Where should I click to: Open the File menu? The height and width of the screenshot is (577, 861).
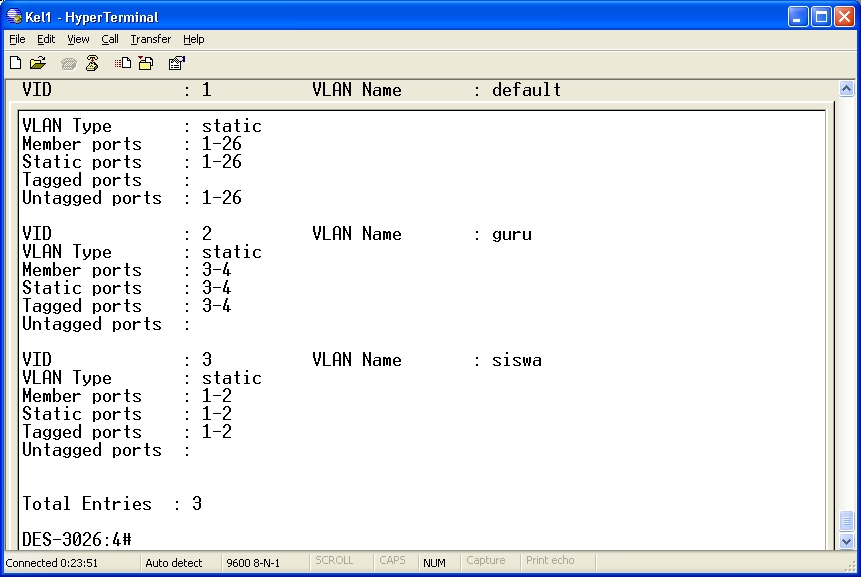pyautogui.click(x=17, y=39)
